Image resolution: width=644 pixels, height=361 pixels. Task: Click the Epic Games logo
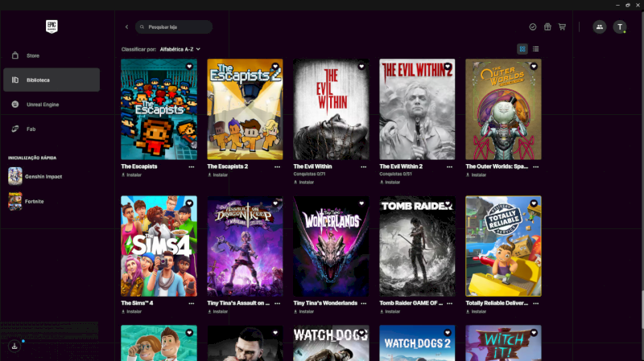[x=52, y=27]
